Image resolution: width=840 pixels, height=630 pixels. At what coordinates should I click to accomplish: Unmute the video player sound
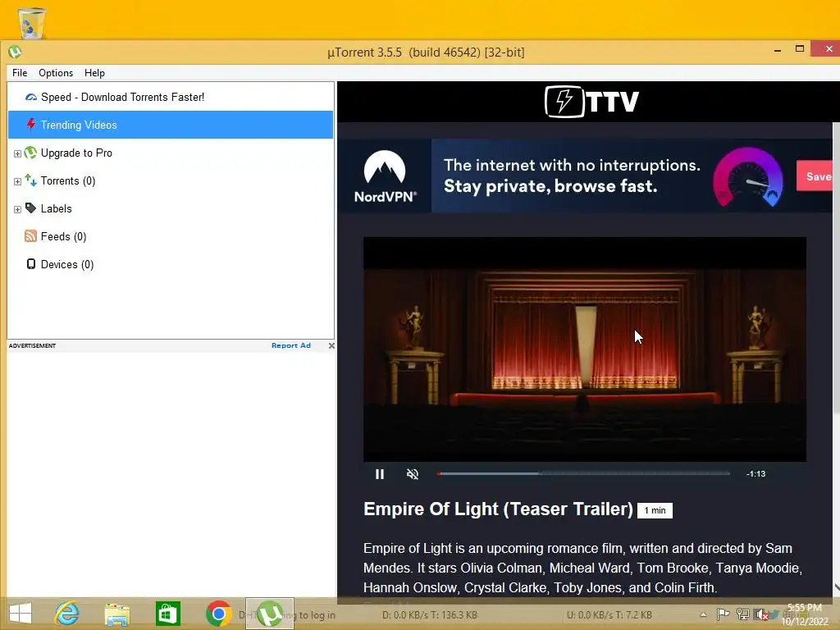pyautogui.click(x=413, y=474)
